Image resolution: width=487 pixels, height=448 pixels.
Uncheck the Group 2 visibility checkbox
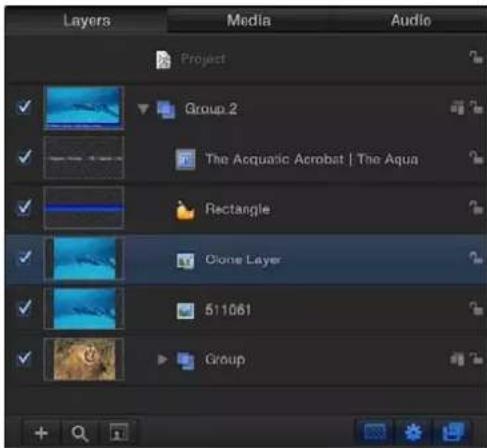coord(24,107)
